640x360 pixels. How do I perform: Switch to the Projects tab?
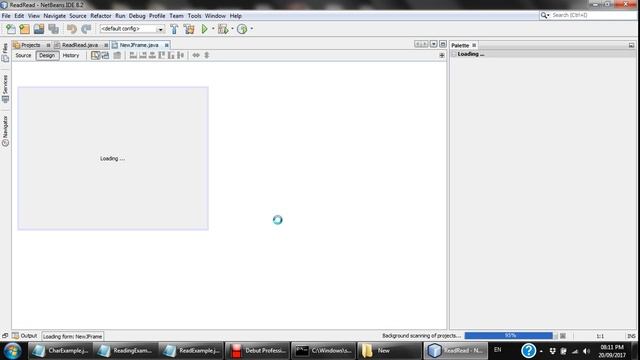click(x=30, y=45)
